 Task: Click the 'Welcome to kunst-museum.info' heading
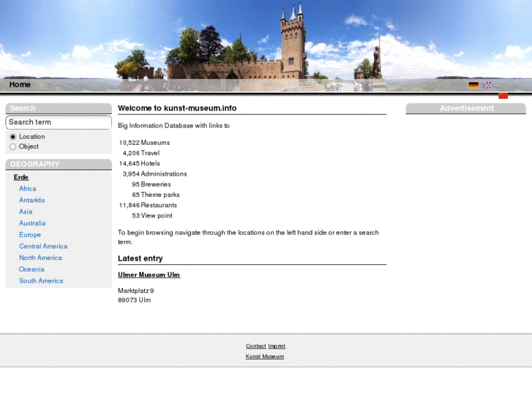coord(177,108)
